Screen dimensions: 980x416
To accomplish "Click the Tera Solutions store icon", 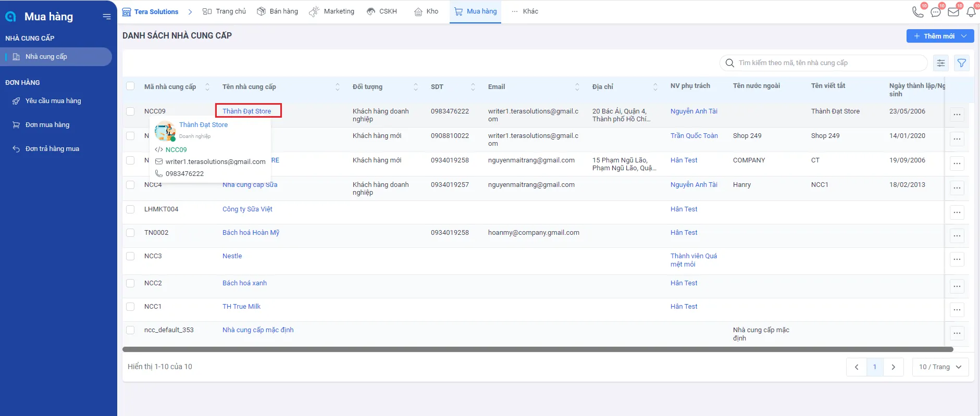I will coord(127,11).
